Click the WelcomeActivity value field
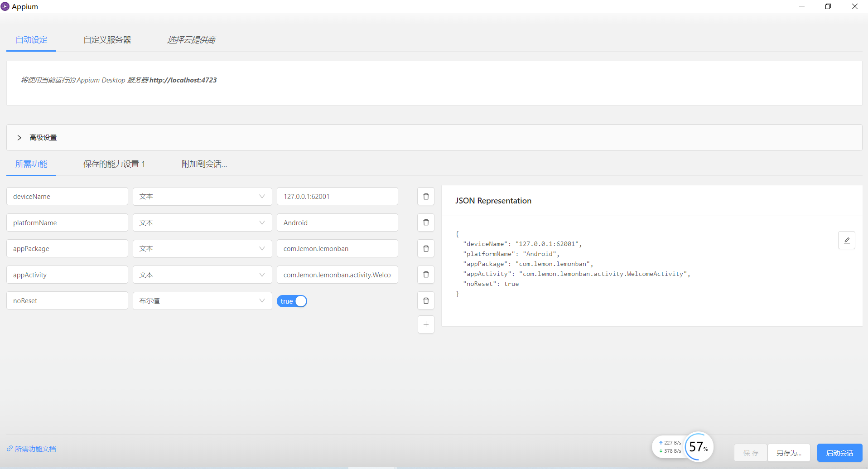The height and width of the screenshot is (469, 868). pyautogui.click(x=337, y=275)
